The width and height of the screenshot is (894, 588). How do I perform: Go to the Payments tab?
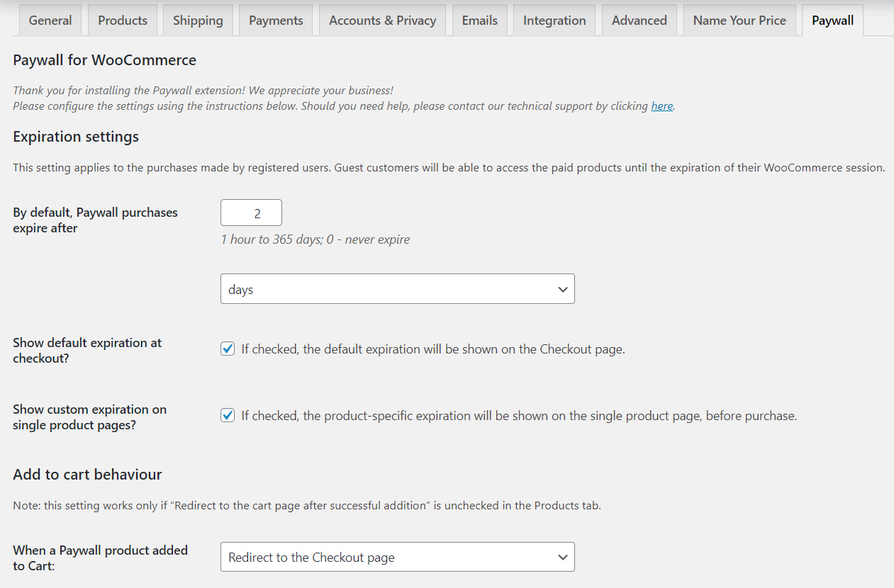point(275,20)
